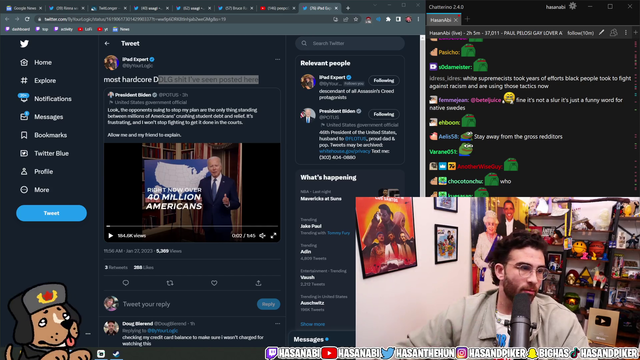Screen dimensions: 640x360
Task: Click the Twitter bird logo
Action: coord(24,44)
